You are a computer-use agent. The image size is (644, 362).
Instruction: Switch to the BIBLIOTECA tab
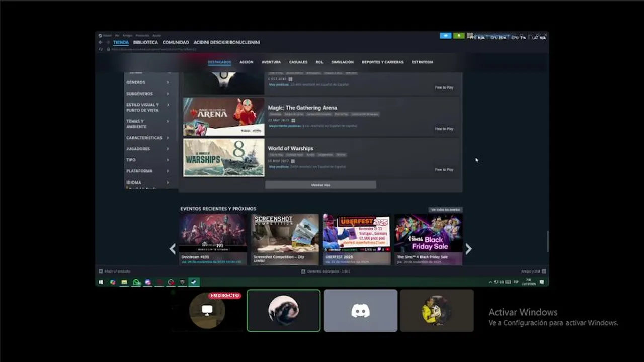pyautogui.click(x=145, y=42)
